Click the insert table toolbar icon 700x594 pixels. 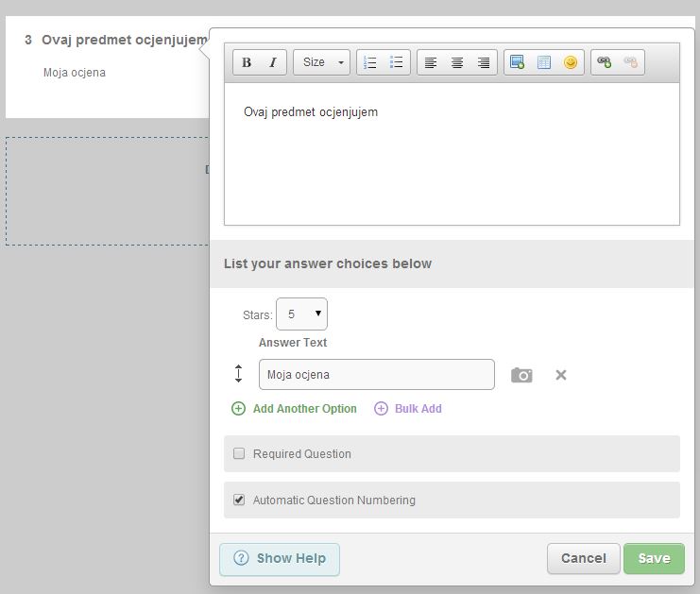543,62
